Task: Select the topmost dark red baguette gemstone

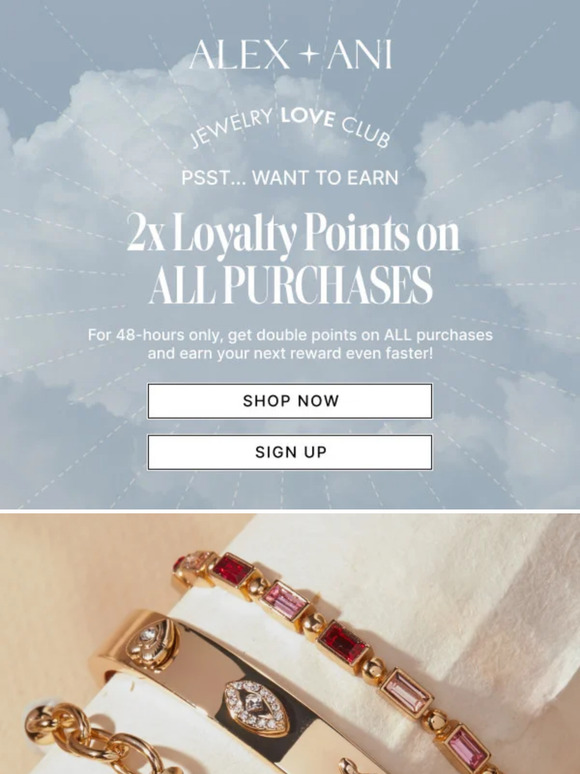Action: 232,570
